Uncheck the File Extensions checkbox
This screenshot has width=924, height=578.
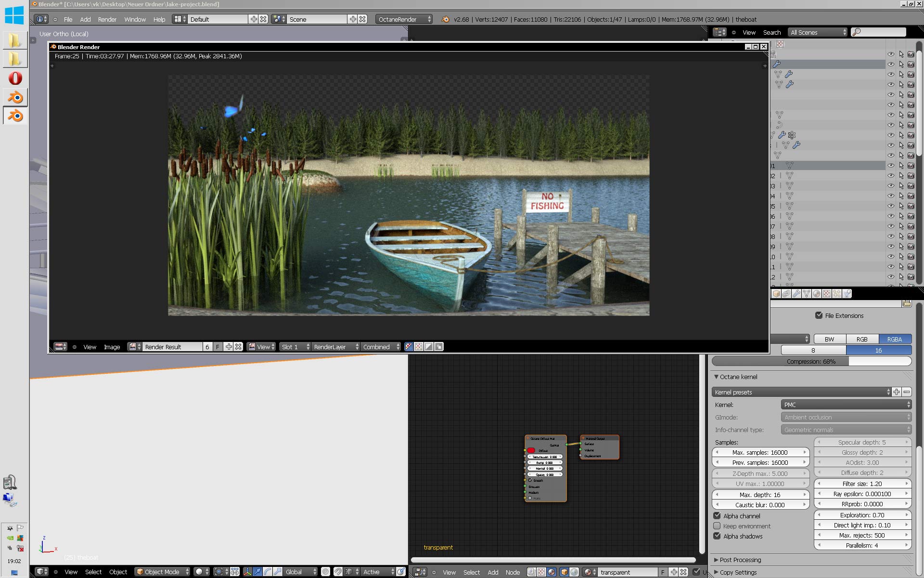coord(819,315)
